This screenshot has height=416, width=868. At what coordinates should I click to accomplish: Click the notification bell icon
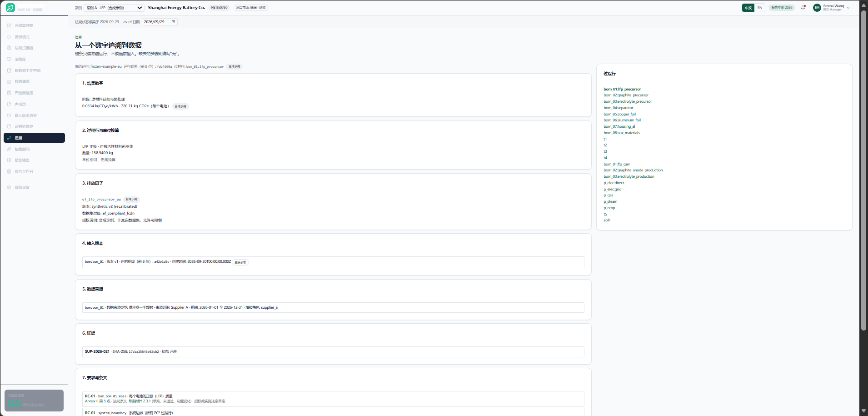(803, 8)
